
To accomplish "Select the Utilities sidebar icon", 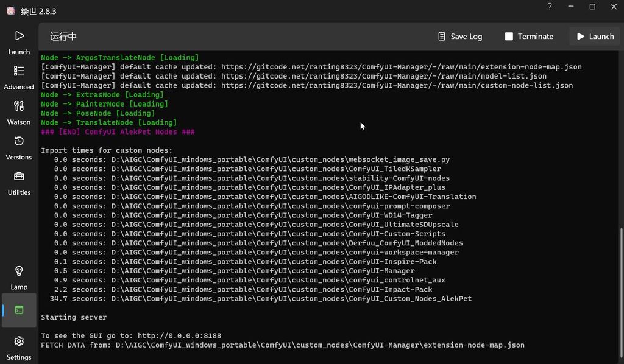I will pyautogui.click(x=18, y=184).
